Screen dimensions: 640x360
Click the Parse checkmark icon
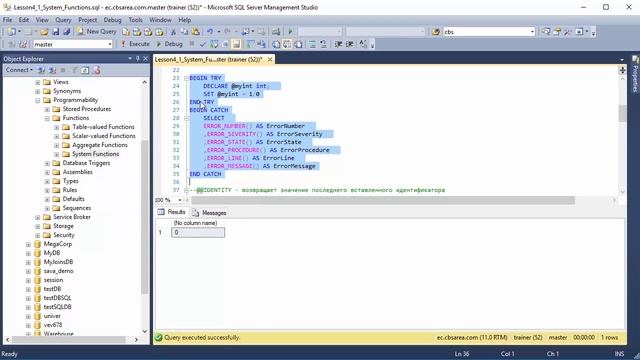pyautogui.click(x=203, y=44)
